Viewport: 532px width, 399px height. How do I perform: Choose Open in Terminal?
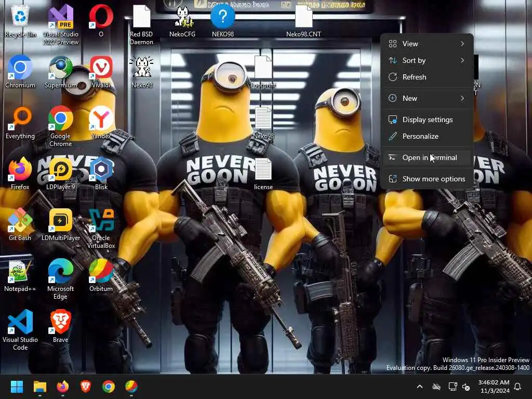point(427,158)
